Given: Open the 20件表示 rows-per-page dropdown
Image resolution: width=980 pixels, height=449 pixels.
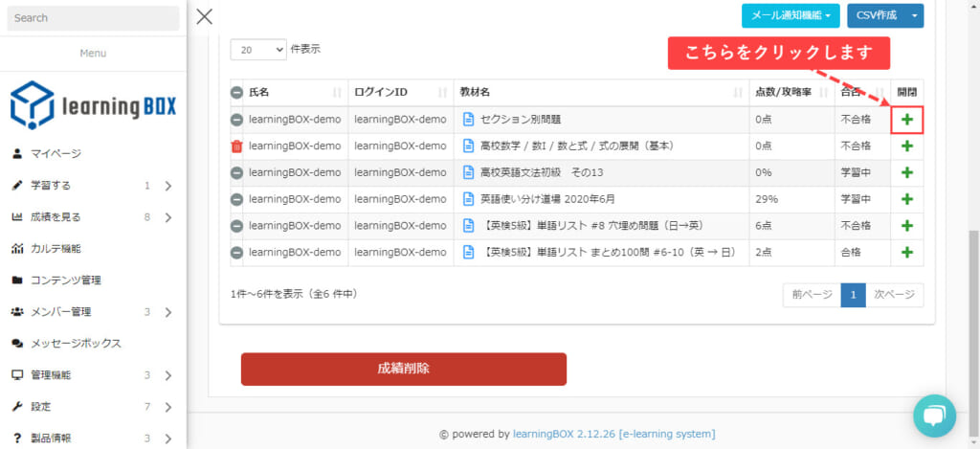Looking at the screenshot, I should (x=258, y=49).
